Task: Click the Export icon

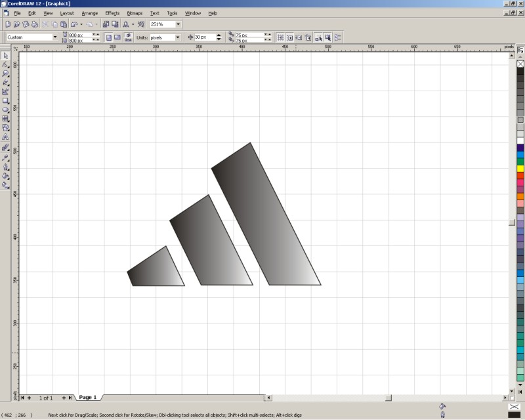Action: pyautogui.click(x=115, y=24)
